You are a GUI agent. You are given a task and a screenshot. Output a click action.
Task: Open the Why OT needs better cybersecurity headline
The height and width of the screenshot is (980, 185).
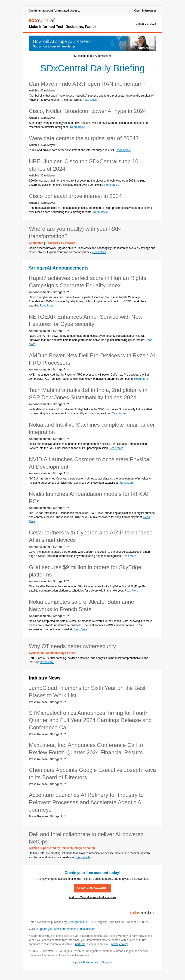(72, 646)
